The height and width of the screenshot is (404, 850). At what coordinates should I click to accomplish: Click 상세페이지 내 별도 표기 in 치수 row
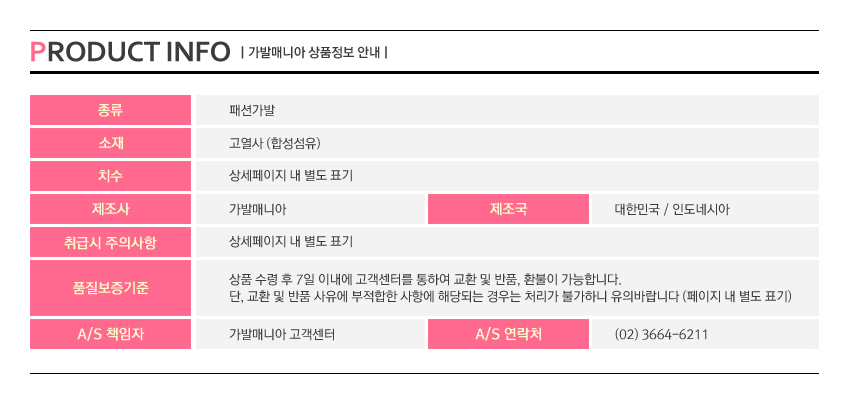pyautogui.click(x=291, y=176)
